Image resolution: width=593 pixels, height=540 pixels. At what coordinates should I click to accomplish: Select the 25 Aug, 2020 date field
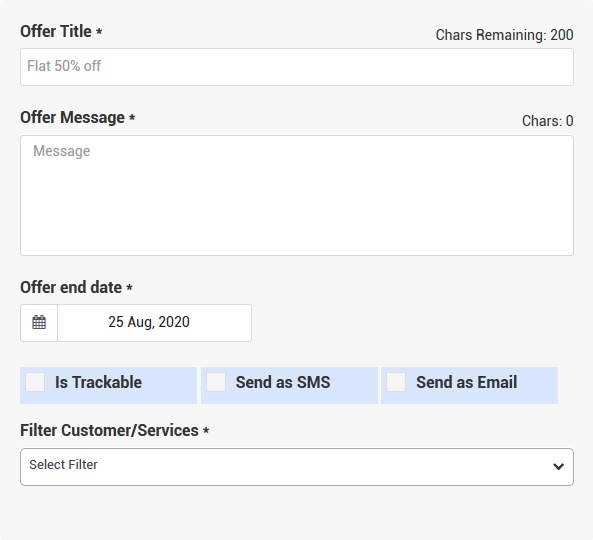click(x=155, y=323)
